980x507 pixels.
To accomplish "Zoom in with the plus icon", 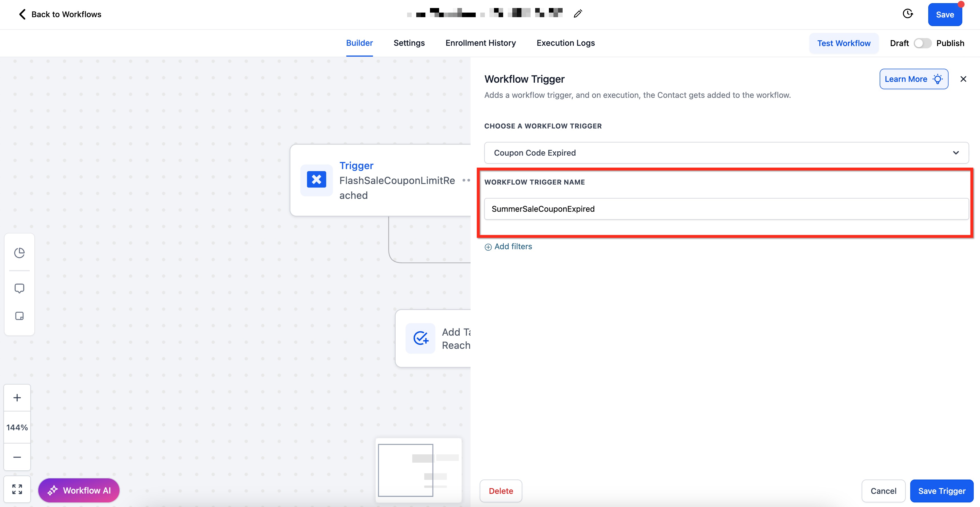I will click(17, 398).
